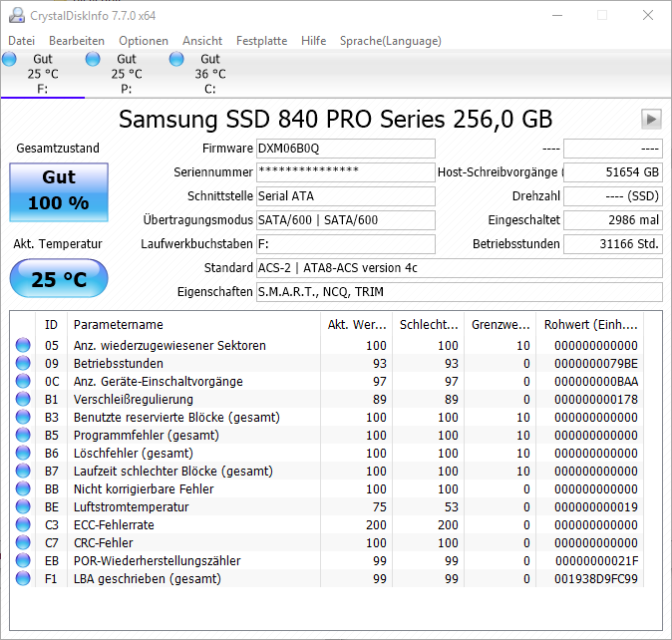This screenshot has height=640, width=672.
Task: Open the Bearbeiten menu
Action: click(77, 41)
